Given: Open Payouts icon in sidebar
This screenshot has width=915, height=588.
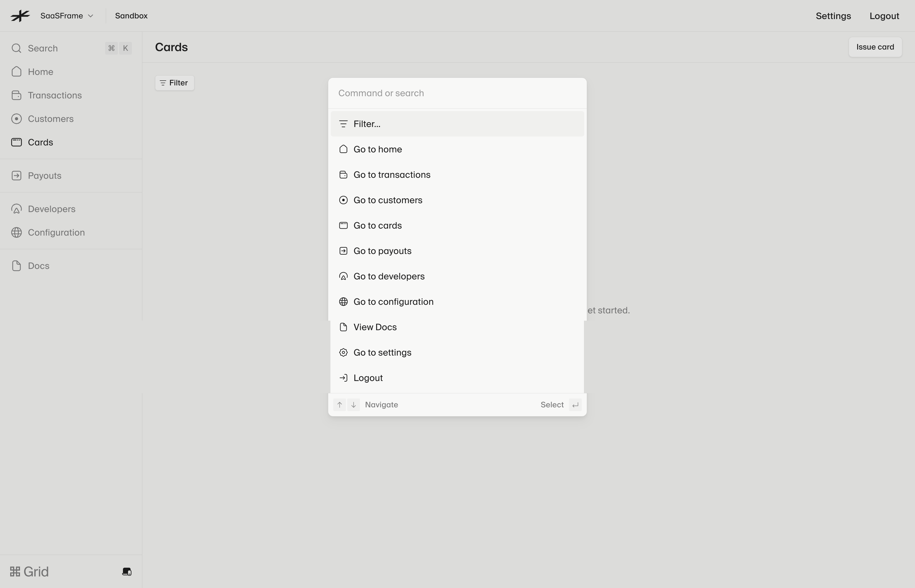Looking at the screenshot, I should pyautogui.click(x=17, y=176).
